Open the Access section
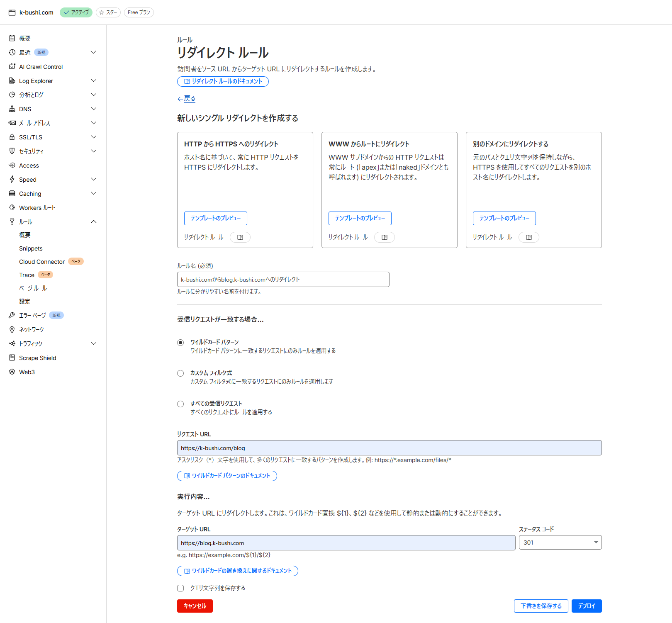Viewport: 672px width, 623px height. (x=29, y=165)
